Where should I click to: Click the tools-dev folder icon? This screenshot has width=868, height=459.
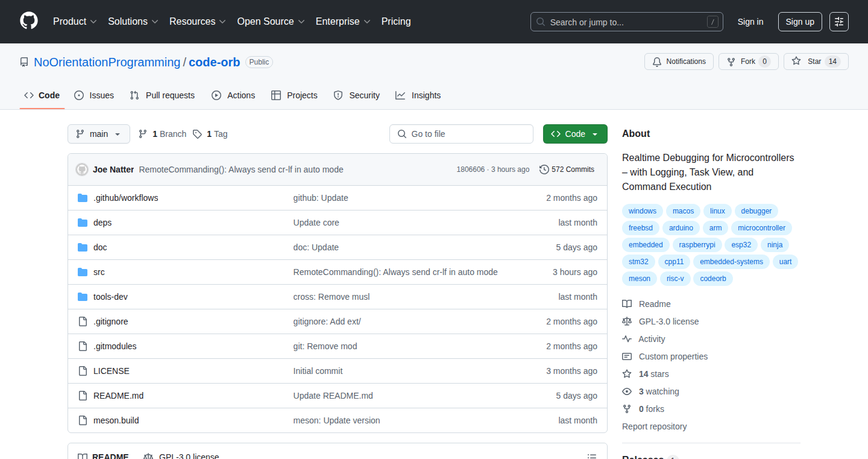(83, 297)
